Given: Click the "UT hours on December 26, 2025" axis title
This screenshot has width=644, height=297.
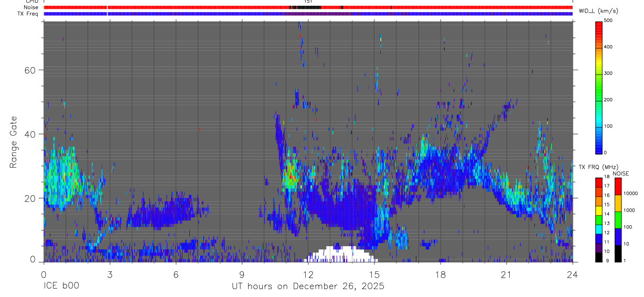Looking at the screenshot, I should click(x=308, y=287).
